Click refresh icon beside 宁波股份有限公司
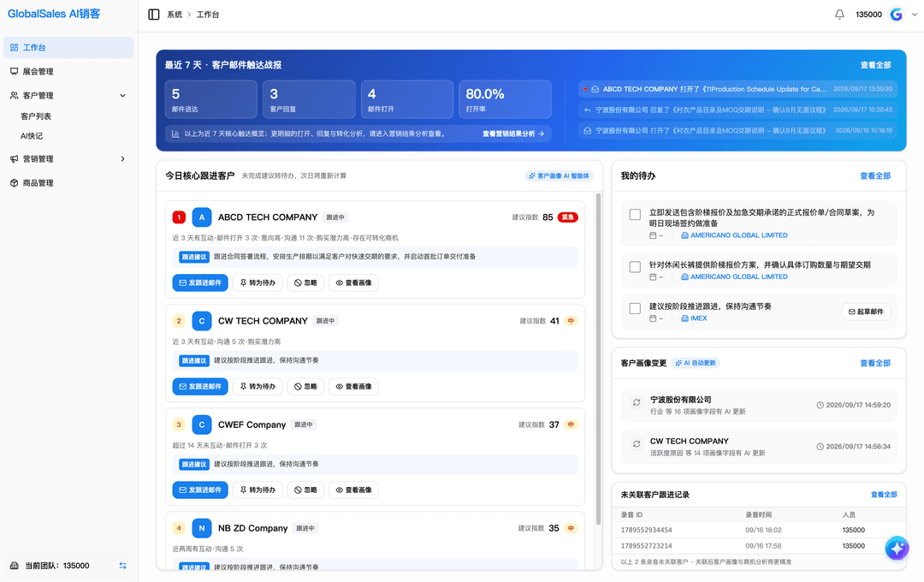 tap(637, 402)
